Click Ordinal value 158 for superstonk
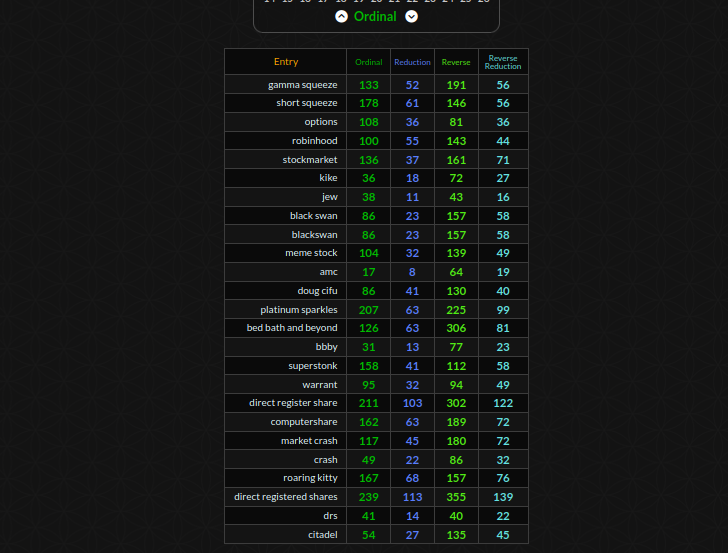Viewport: 728px width, 553px height. (x=369, y=366)
